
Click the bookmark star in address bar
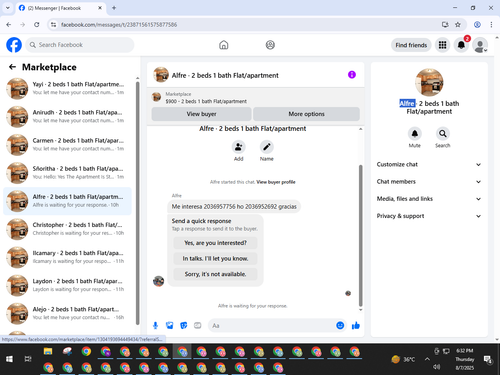(458, 24)
